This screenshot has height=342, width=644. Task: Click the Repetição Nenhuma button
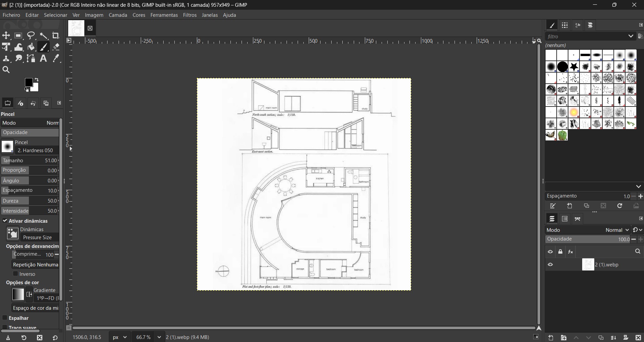pyautogui.click(x=36, y=265)
